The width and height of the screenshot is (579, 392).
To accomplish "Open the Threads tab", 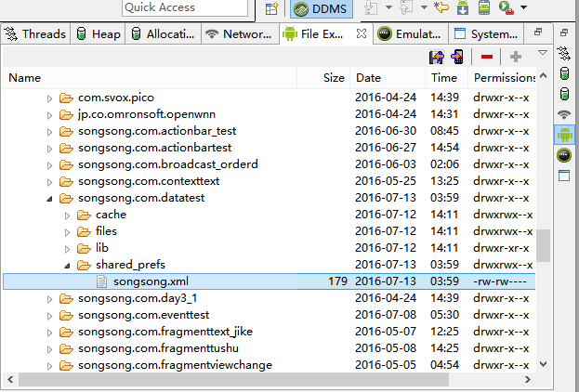I will pyautogui.click(x=35, y=34).
